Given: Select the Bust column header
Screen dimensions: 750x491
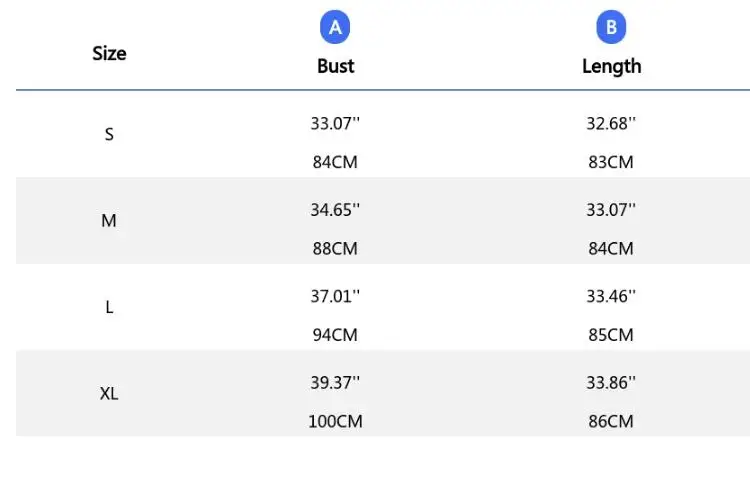Looking at the screenshot, I should click(336, 66).
